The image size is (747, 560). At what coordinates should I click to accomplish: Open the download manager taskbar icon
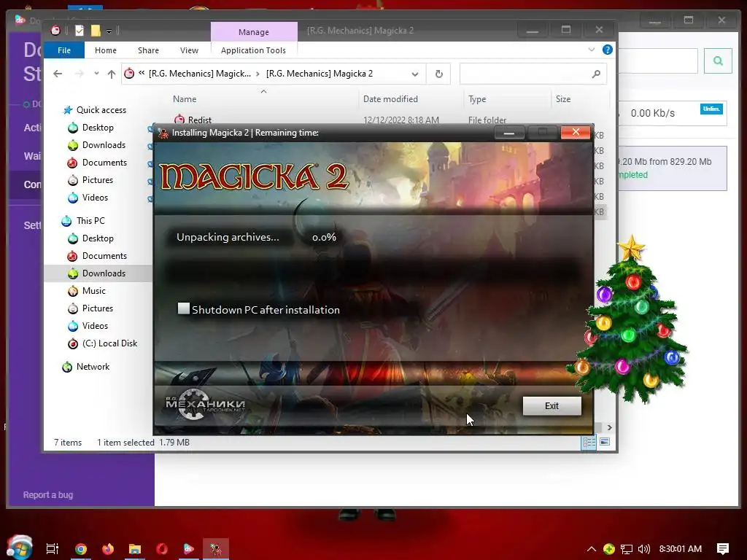pos(189,549)
